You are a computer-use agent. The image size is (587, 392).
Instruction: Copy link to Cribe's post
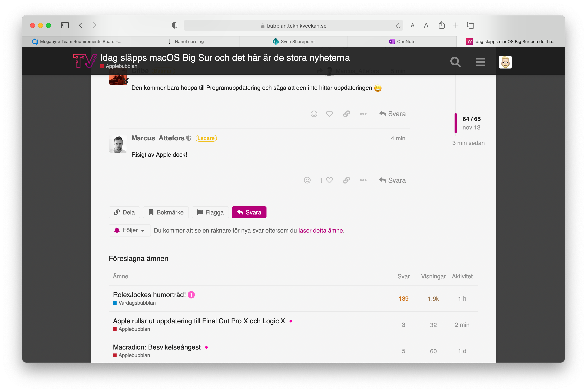point(347,114)
